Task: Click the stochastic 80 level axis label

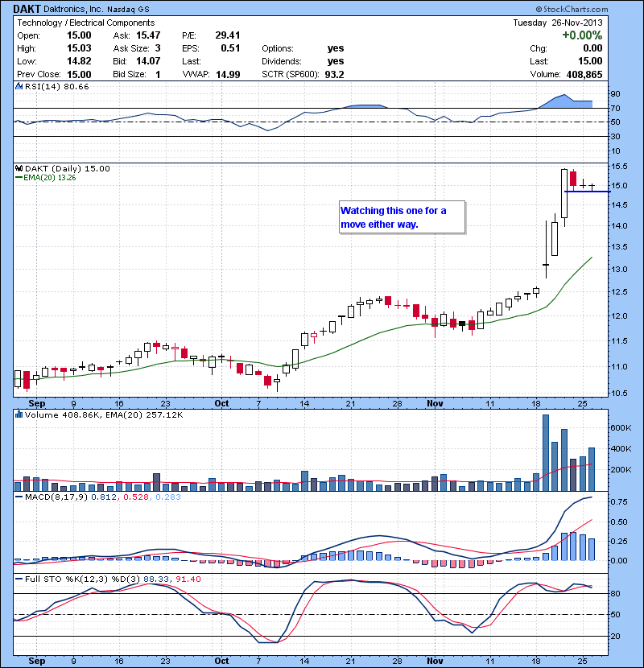Action: [616, 593]
